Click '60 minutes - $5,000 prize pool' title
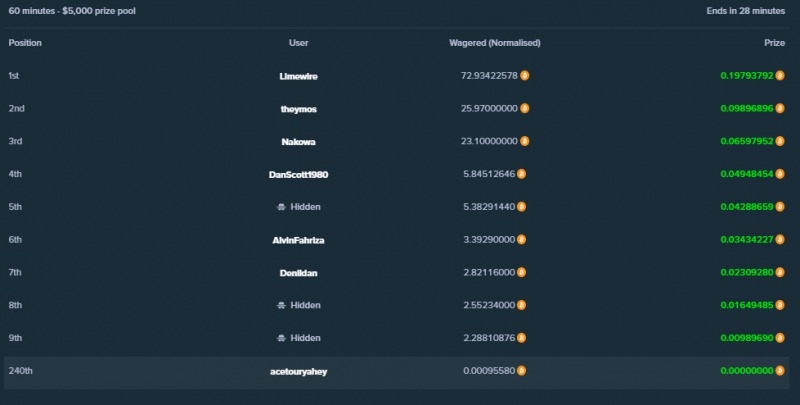800x405 pixels. click(x=72, y=11)
